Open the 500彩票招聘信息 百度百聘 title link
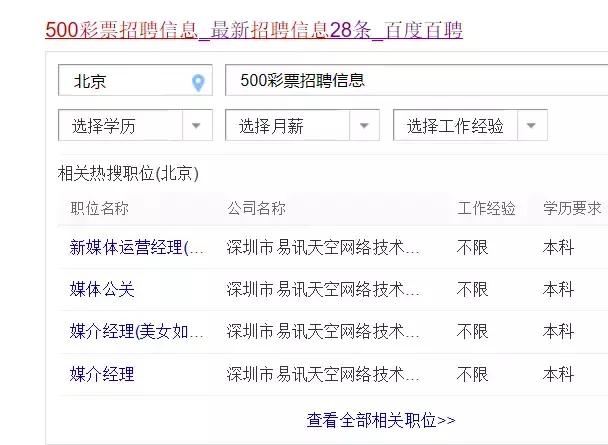This screenshot has width=608, height=445. [x=254, y=30]
